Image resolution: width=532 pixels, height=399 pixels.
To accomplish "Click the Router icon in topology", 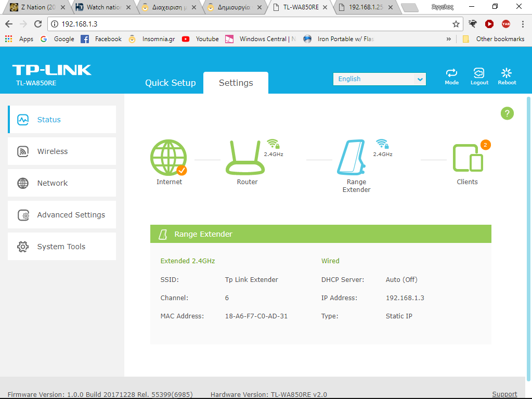I will [x=245, y=158].
